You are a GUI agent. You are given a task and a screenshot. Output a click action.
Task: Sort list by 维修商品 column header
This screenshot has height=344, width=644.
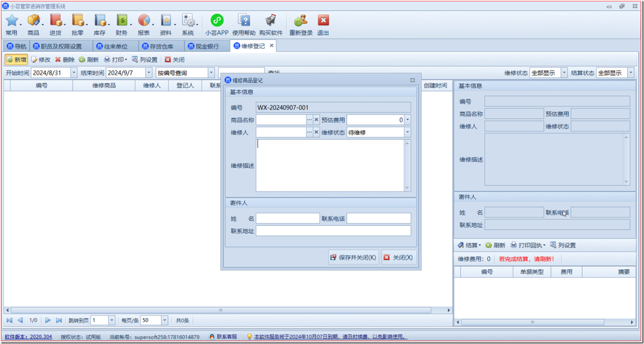104,85
